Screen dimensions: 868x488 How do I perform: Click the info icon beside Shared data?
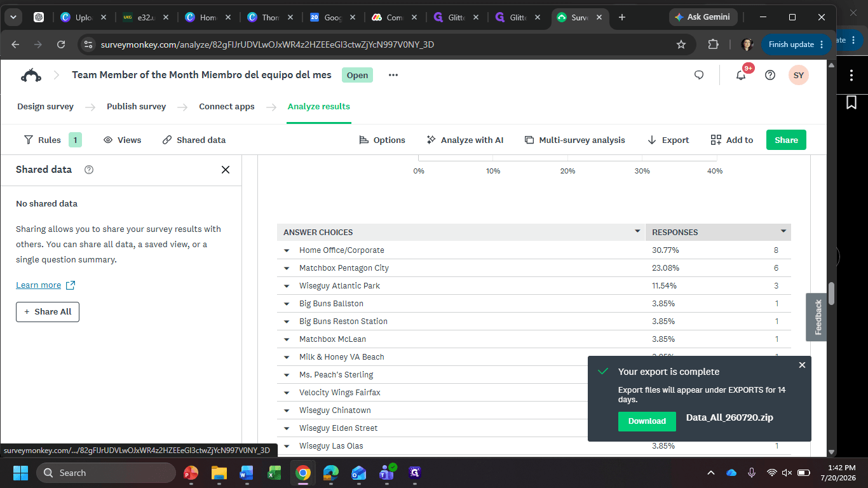(x=89, y=170)
